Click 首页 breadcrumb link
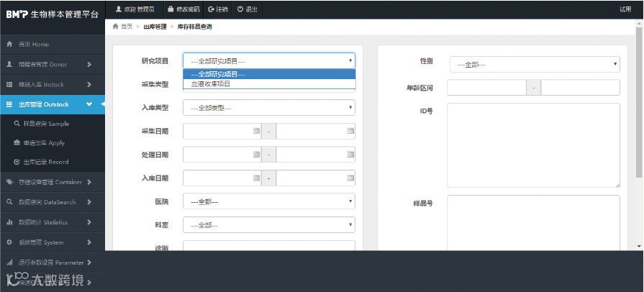 (x=127, y=27)
